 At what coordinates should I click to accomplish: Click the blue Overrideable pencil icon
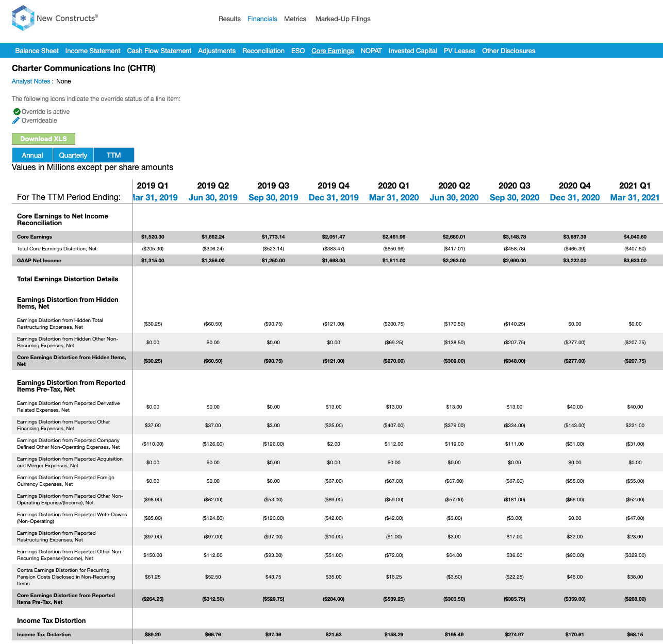coord(16,121)
